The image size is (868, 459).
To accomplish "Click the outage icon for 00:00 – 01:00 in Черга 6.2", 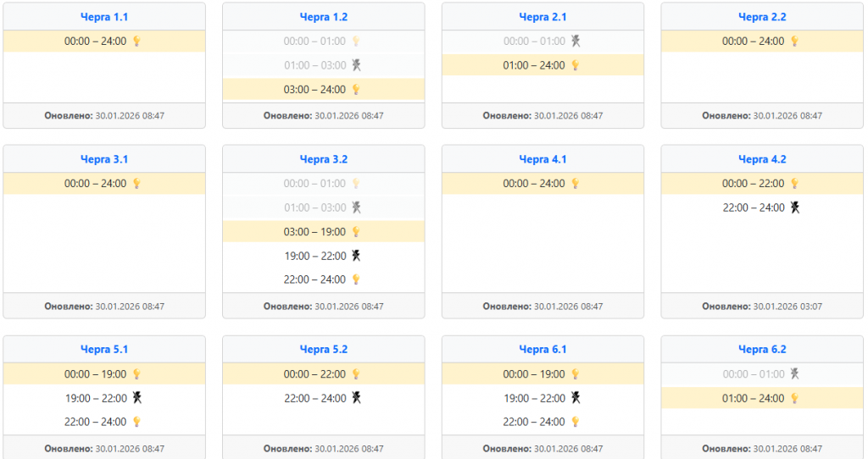I will click(795, 374).
